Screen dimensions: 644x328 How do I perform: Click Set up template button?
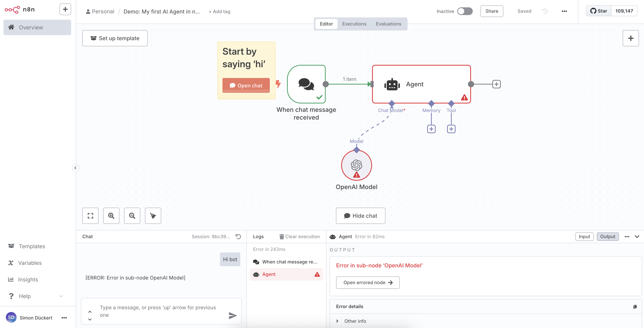(115, 38)
